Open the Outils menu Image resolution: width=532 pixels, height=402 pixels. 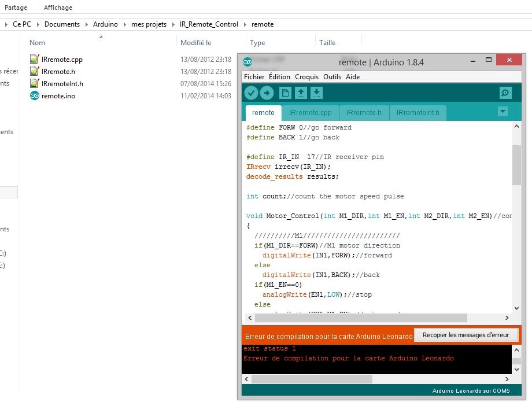tap(332, 77)
